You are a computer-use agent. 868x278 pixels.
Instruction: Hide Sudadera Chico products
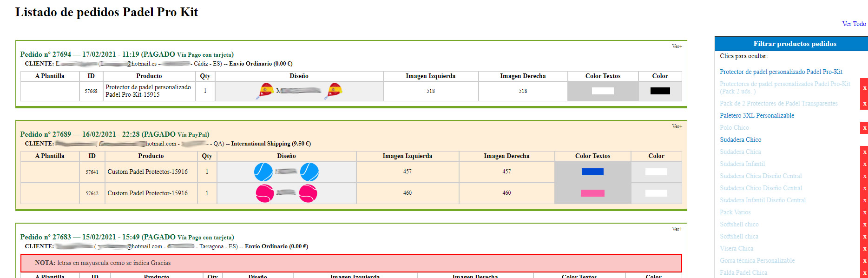point(741,139)
